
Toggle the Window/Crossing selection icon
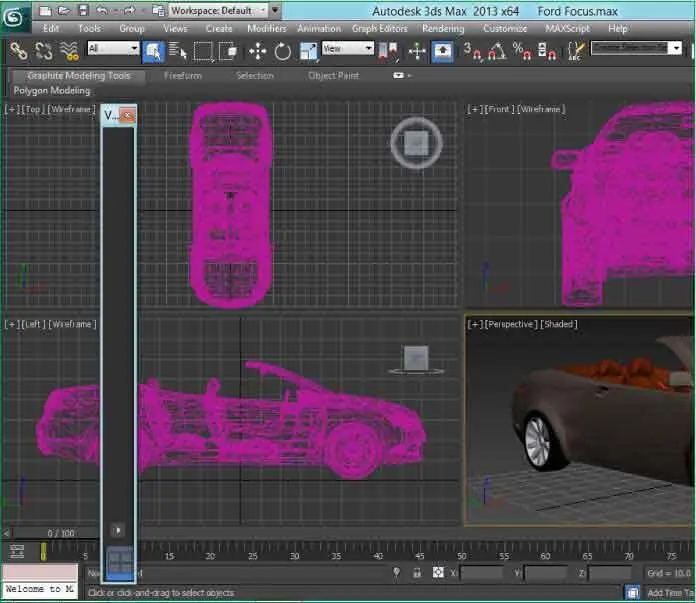click(x=229, y=52)
